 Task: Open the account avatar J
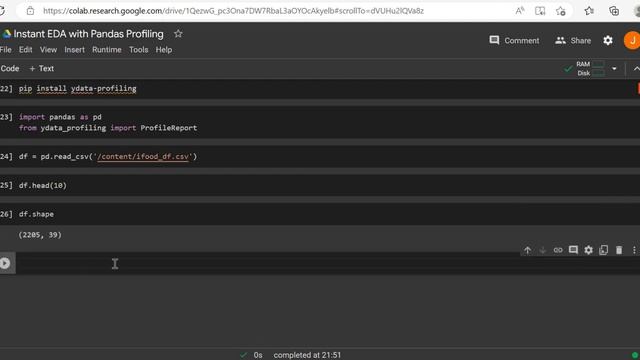(x=632, y=40)
